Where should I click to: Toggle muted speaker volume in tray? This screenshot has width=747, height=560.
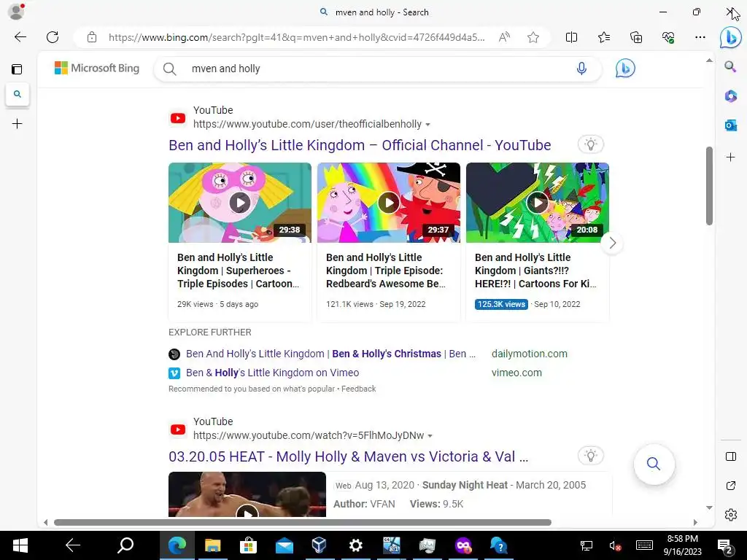614,545
